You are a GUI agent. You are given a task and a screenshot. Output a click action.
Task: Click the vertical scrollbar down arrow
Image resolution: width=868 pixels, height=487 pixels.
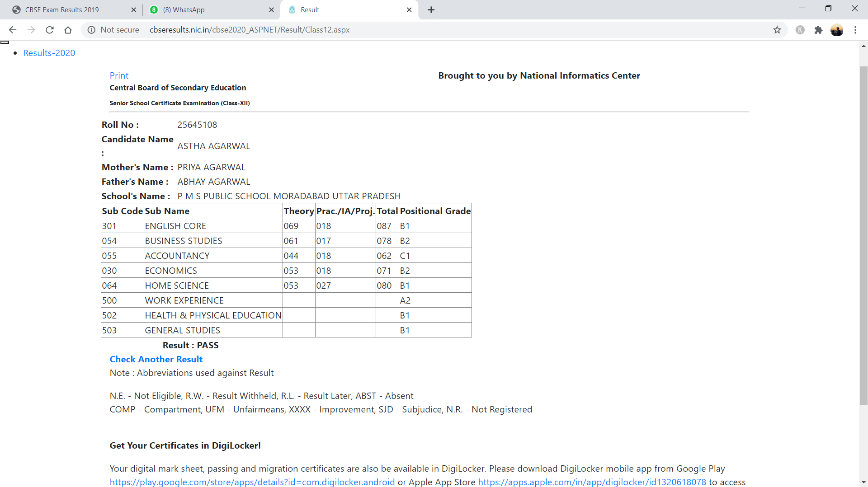tap(863, 482)
